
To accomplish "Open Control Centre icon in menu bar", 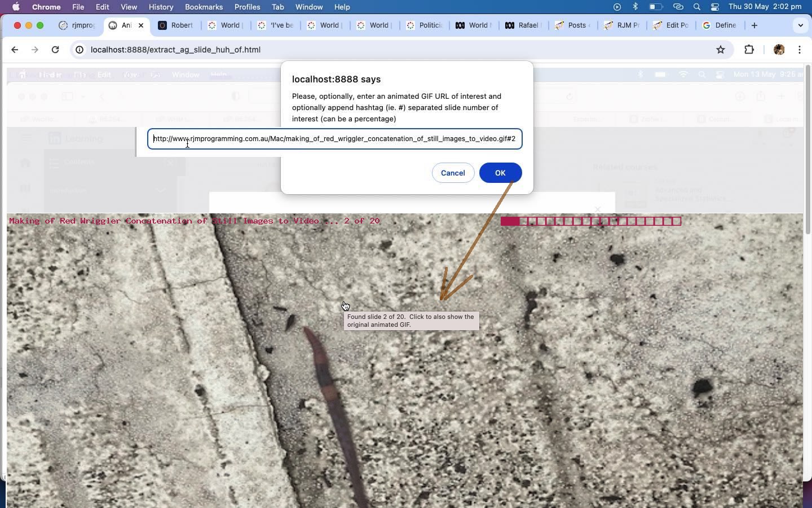I will (x=715, y=7).
